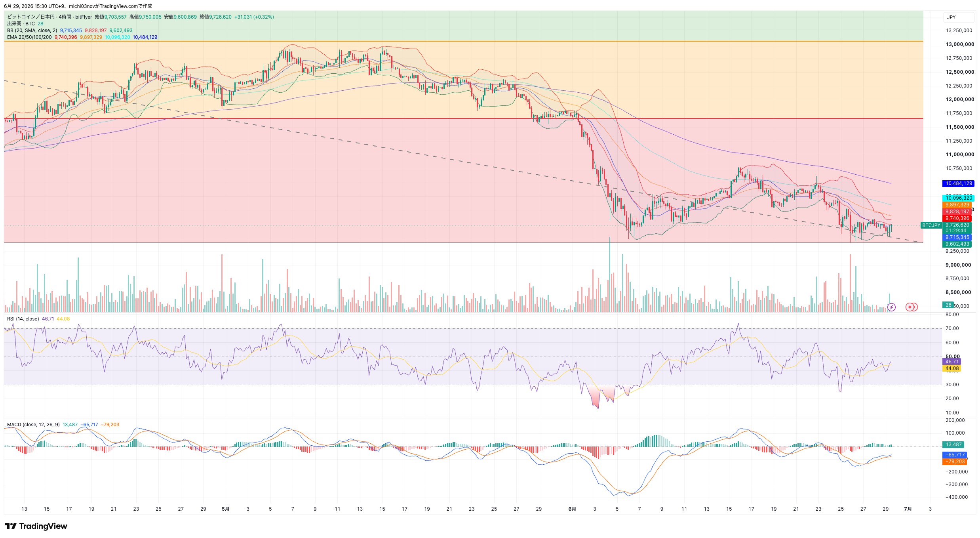Click the yellow 44.08 RSI axis tag
Viewport: 980px width, 538px height.
pyautogui.click(x=952, y=368)
